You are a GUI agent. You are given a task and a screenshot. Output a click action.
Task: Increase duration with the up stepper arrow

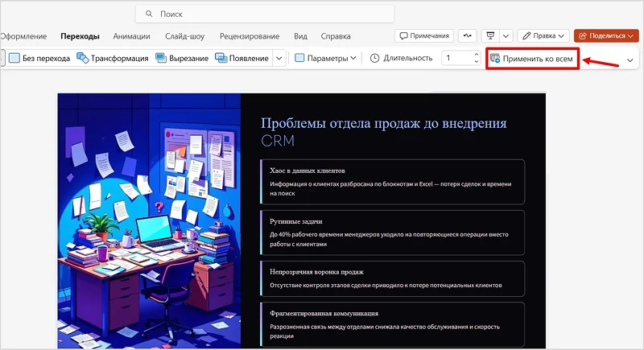[477, 55]
